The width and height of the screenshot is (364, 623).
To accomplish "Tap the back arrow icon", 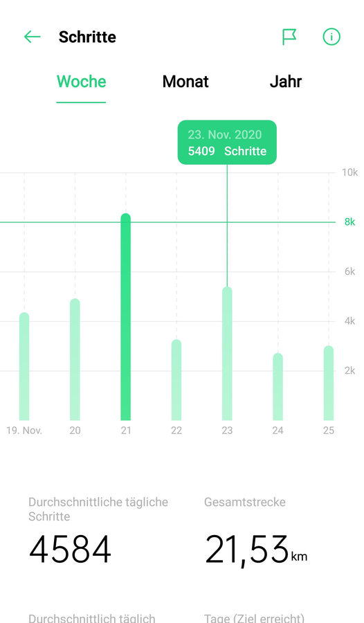I will (x=33, y=37).
